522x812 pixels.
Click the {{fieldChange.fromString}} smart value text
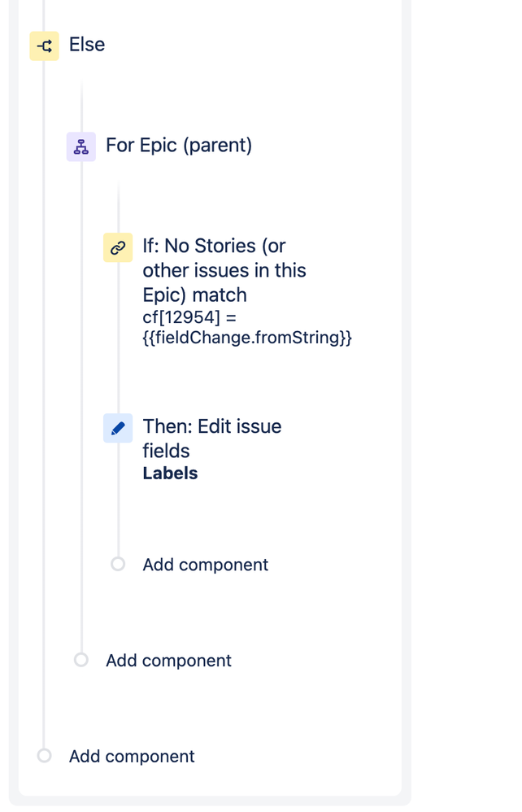248,336
